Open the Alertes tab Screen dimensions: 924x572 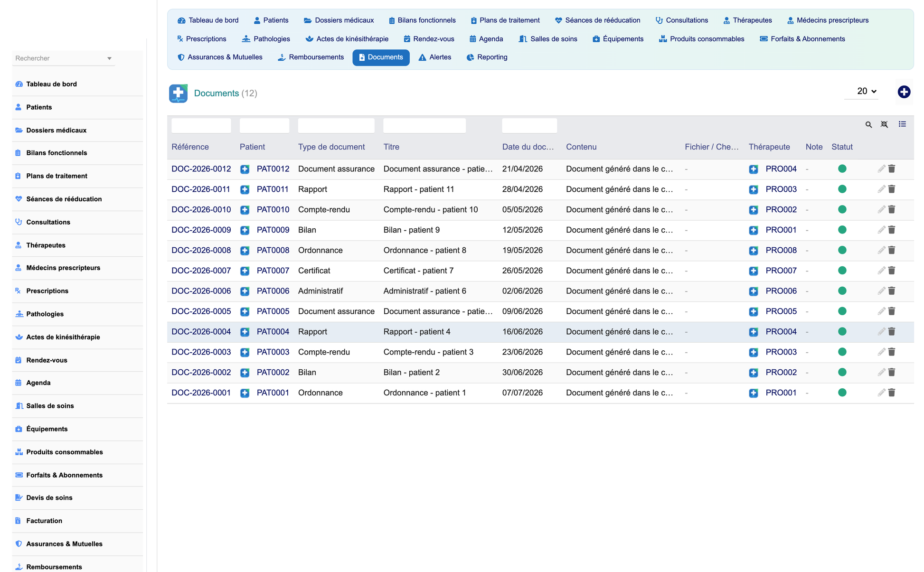click(x=434, y=57)
